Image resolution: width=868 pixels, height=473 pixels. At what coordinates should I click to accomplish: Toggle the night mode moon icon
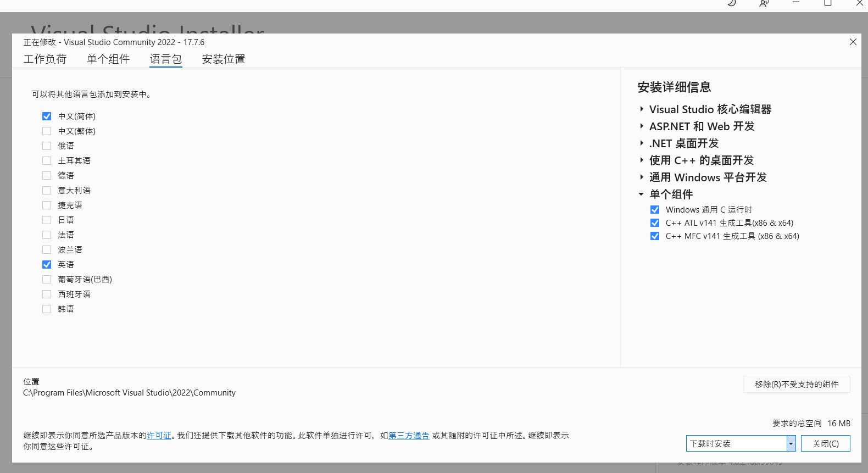pos(732,3)
